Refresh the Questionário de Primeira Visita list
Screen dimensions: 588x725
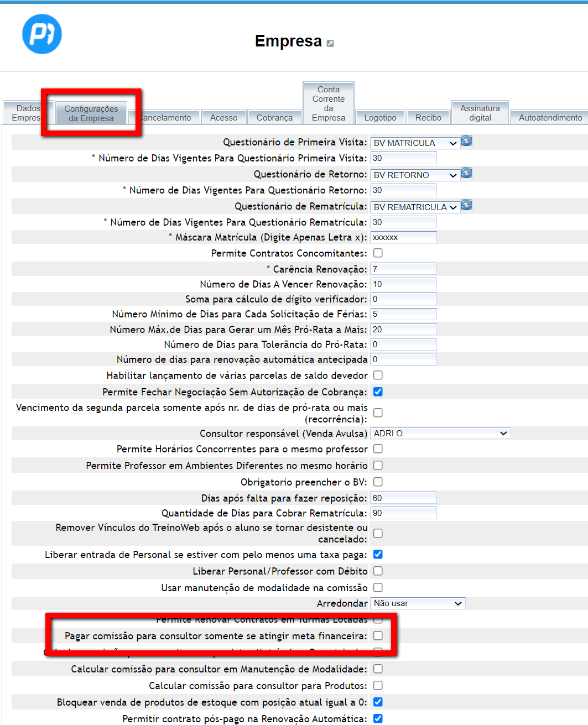tap(466, 141)
